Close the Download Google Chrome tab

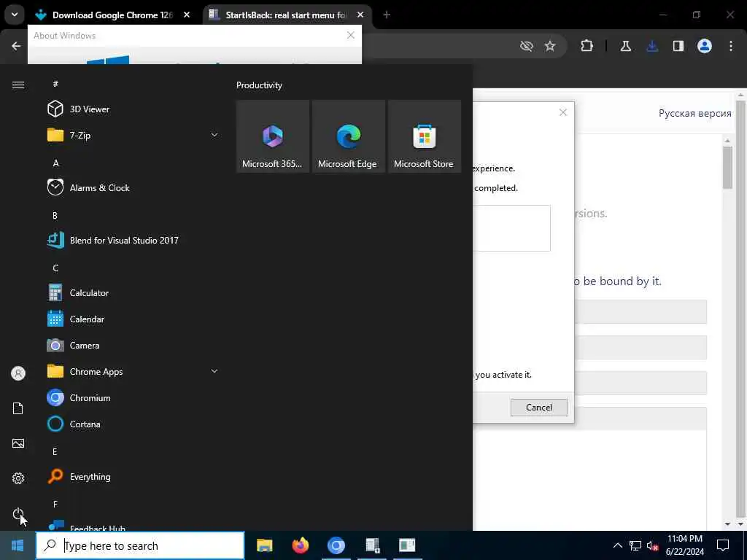(187, 15)
